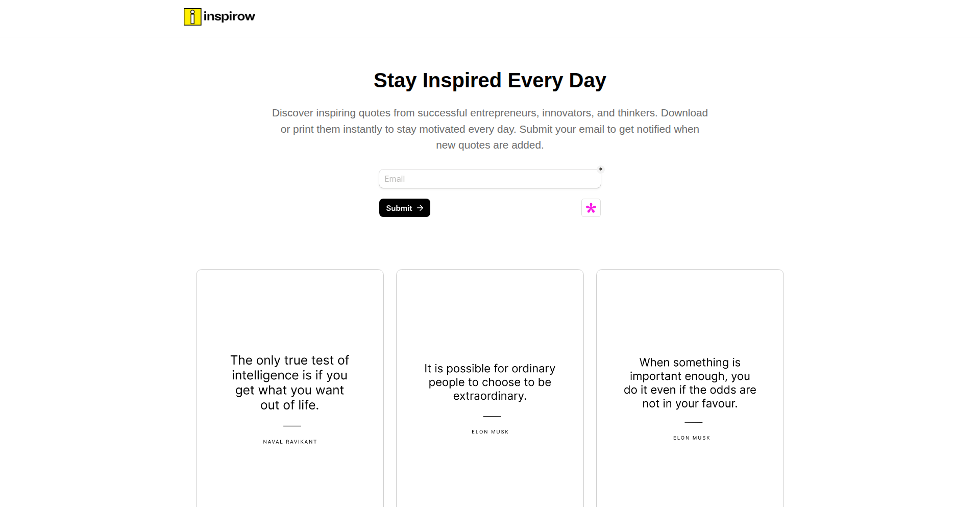Focus the Email input field
This screenshot has width=980, height=507.
pos(489,179)
